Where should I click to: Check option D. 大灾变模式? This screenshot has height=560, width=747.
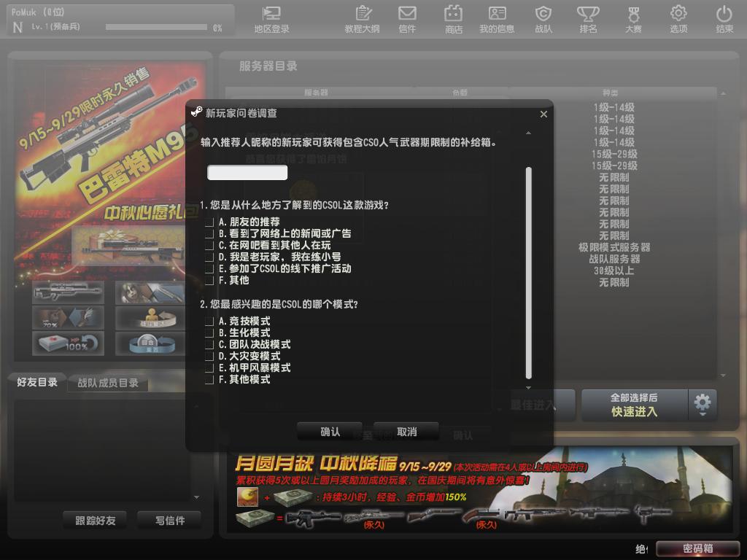pyautogui.click(x=209, y=356)
